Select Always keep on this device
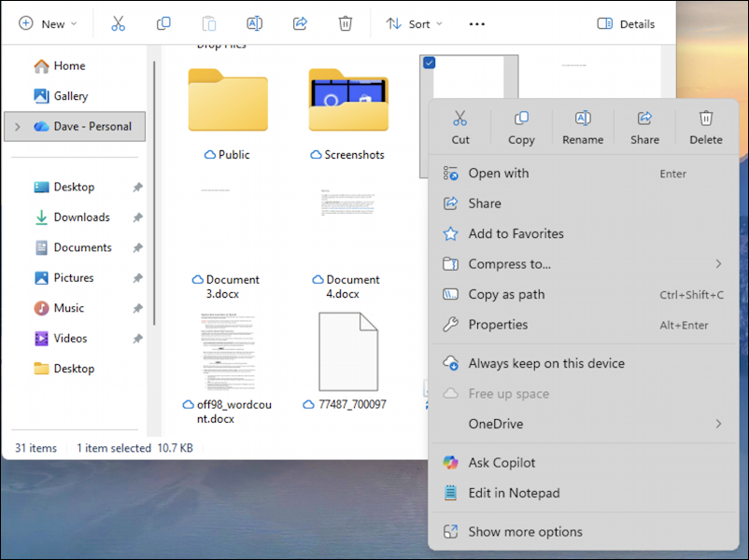The height and width of the screenshot is (560, 749). [546, 363]
